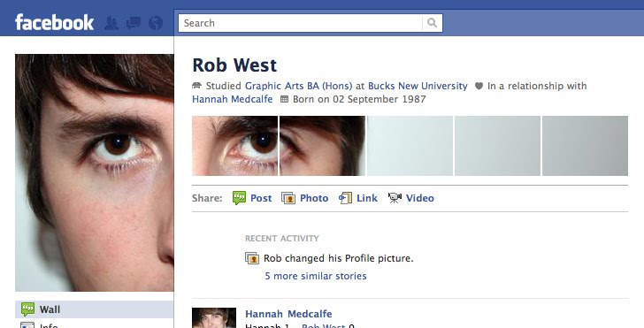
Task: Open Graphic Arts BA (Hons) link
Action: [299, 86]
